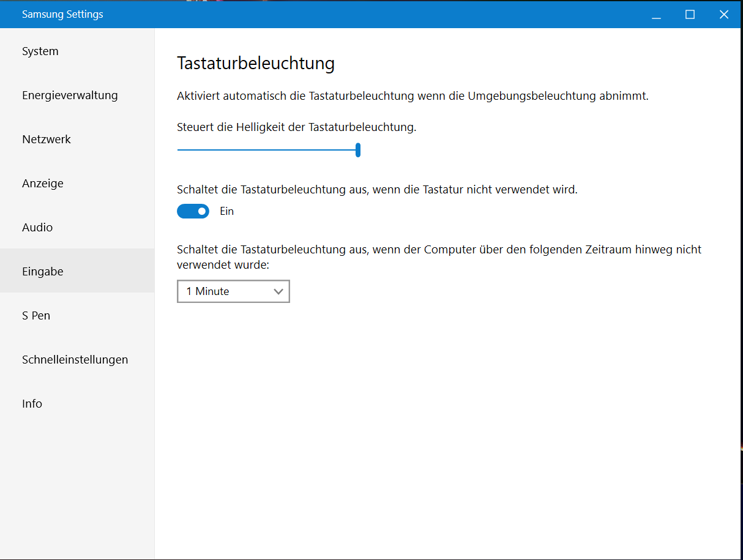Image resolution: width=743 pixels, height=560 pixels.
Task: Click the Tastaturbeleuchtung heading
Action: [255, 64]
